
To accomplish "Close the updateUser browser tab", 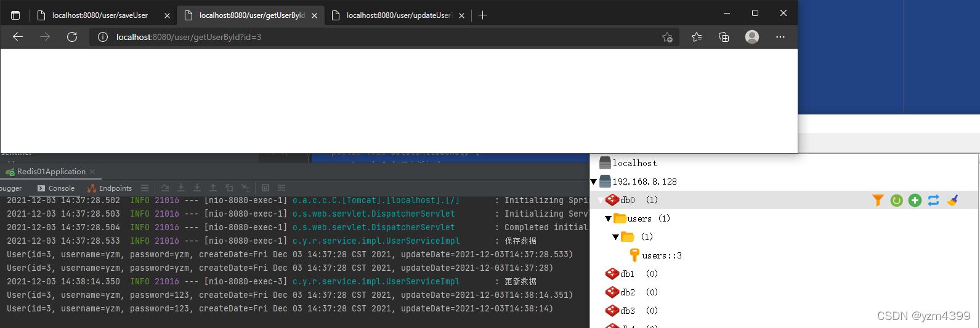I will click(462, 16).
